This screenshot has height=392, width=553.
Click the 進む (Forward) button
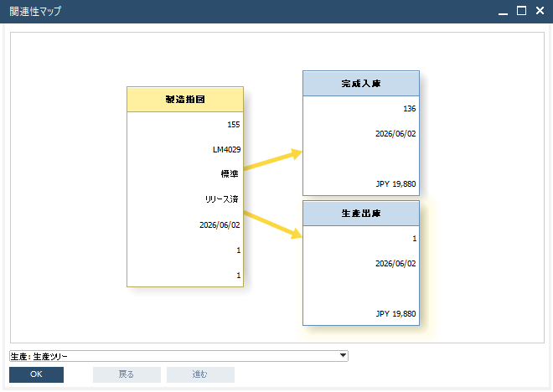(200, 374)
